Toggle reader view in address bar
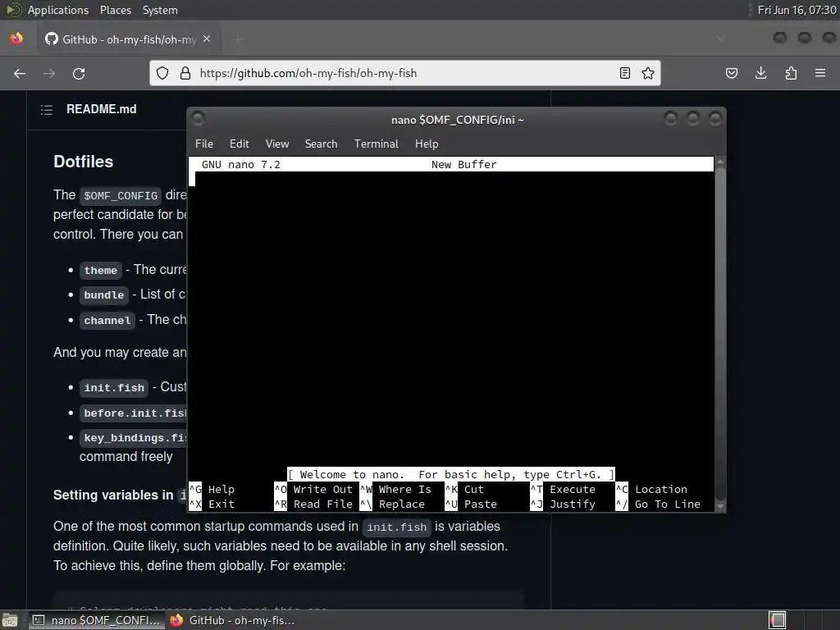Screen dimensions: 840x630 point(624,73)
